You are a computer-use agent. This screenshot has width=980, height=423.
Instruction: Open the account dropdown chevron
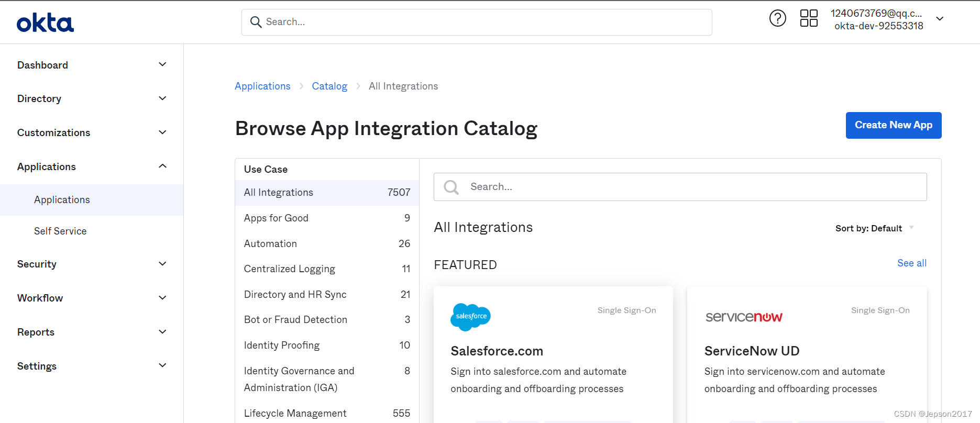click(x=940, y=19)
